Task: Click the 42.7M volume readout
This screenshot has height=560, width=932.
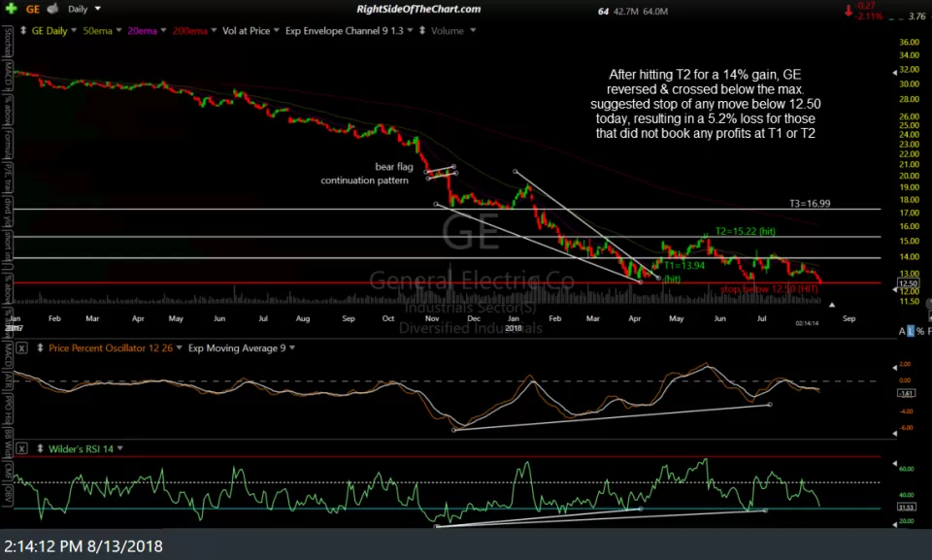Action: coord(626,12)
